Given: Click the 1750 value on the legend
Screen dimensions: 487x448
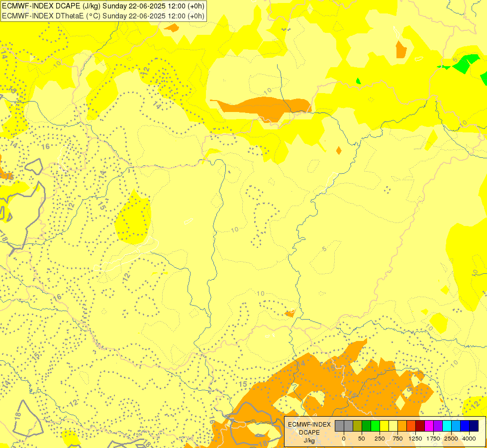Looking at the screenshot, I should tap(433, 439).
